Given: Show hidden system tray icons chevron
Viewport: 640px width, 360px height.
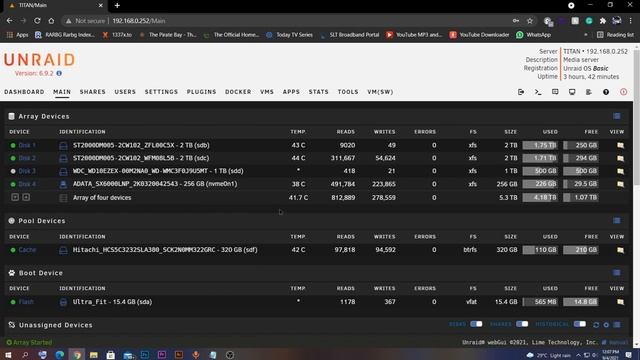Looking at the screenshot, I should point(578,355).
